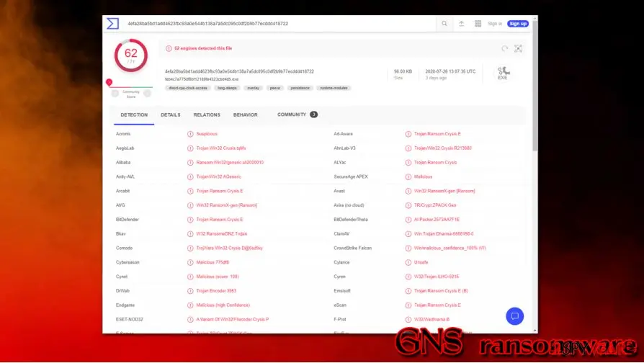Click 'TR/Crypt.ZPACK.Gen' in Avira row
Screen dimensions: 644x363
[435, 205]
